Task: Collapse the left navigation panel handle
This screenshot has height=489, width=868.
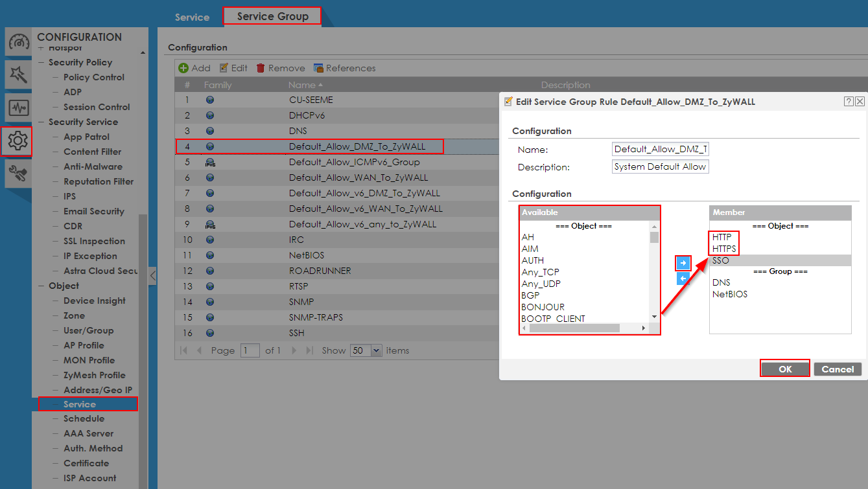Action: coord(152,275)
